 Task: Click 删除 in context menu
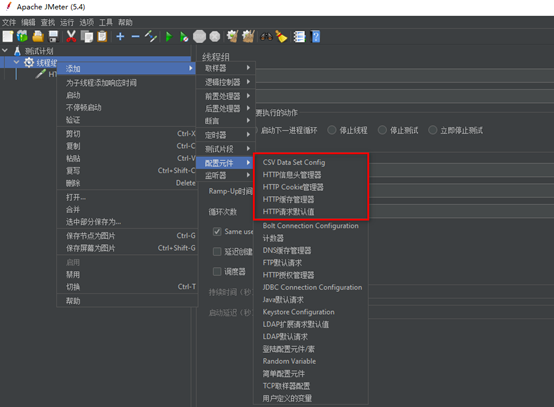coord(127,183)
